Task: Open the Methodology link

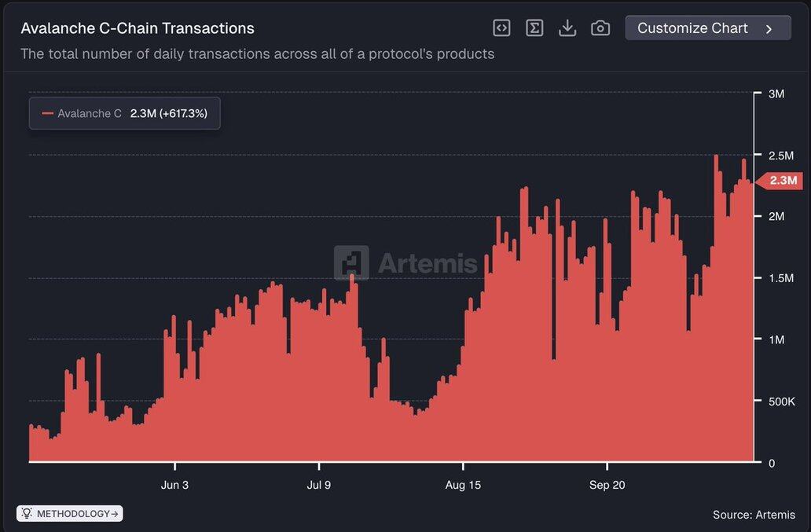Action: (x=77, y=514)
